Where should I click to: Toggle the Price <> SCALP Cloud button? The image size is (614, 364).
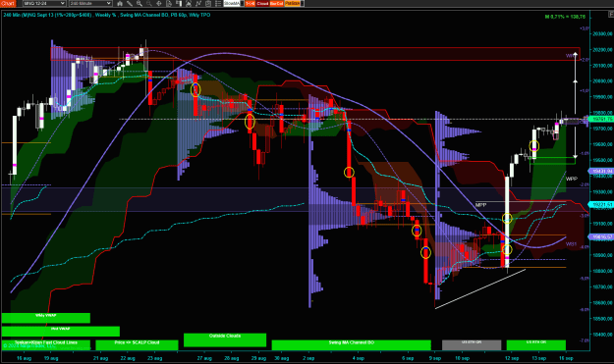tap(137, 344)
